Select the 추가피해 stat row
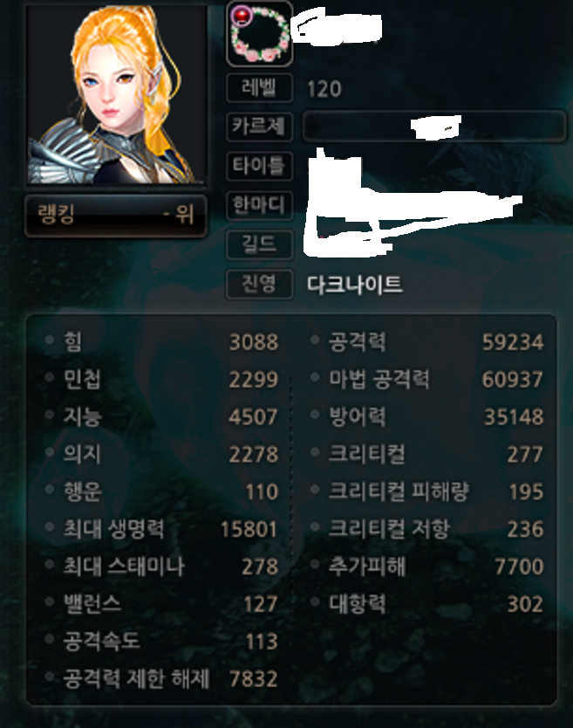Viewport: 573px width, 728px height. click(426, 566)
